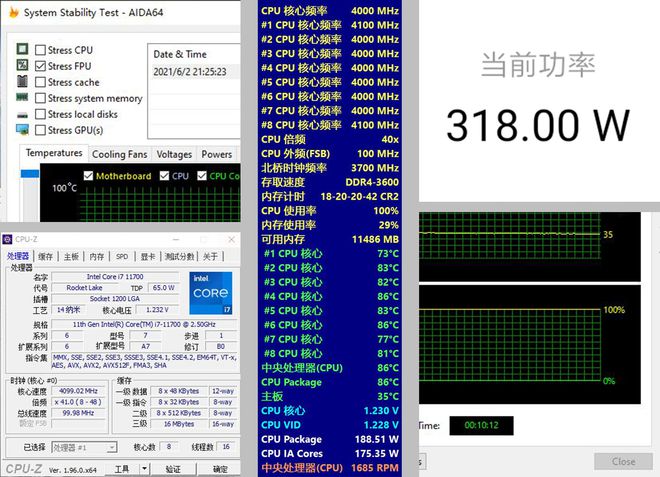
Task: Click the AIDA64 flame icon in title bar
Action: [x=13, y=12]
